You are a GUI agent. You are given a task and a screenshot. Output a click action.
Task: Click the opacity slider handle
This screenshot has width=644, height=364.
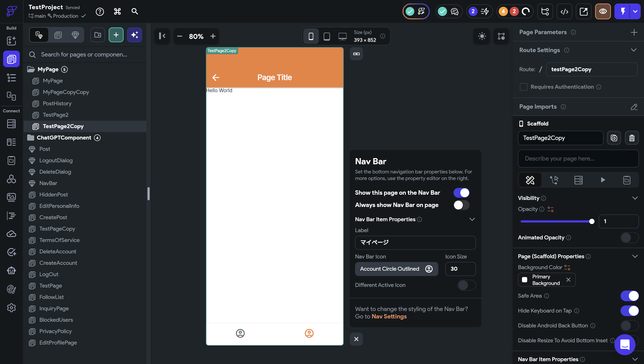pyautogui.click(x=591, y=221)
